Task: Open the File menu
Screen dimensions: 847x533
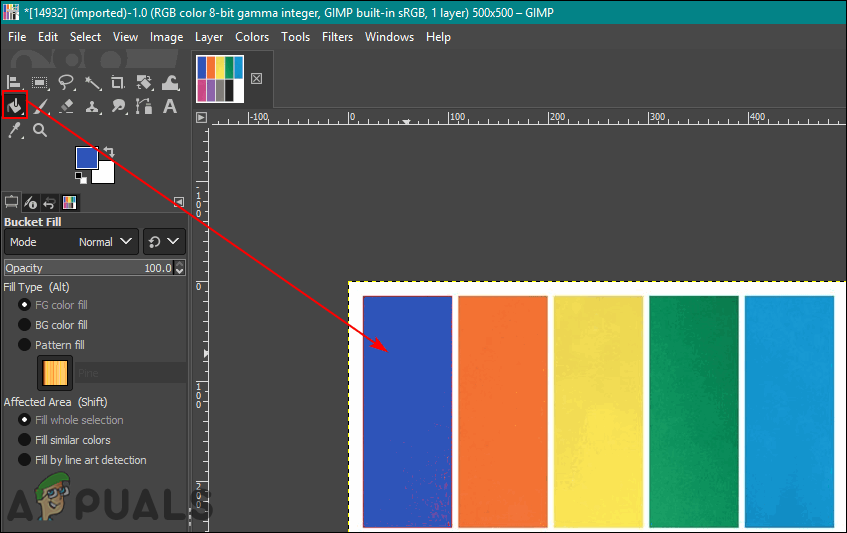Action: pyautogui.click(x=17, y=37)
